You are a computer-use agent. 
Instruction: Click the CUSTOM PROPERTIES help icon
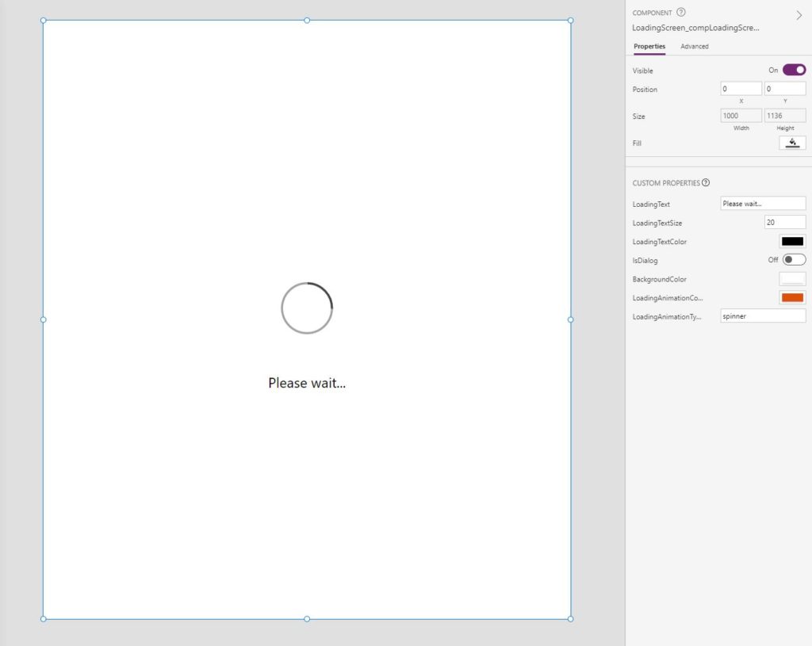coord(705,182)
